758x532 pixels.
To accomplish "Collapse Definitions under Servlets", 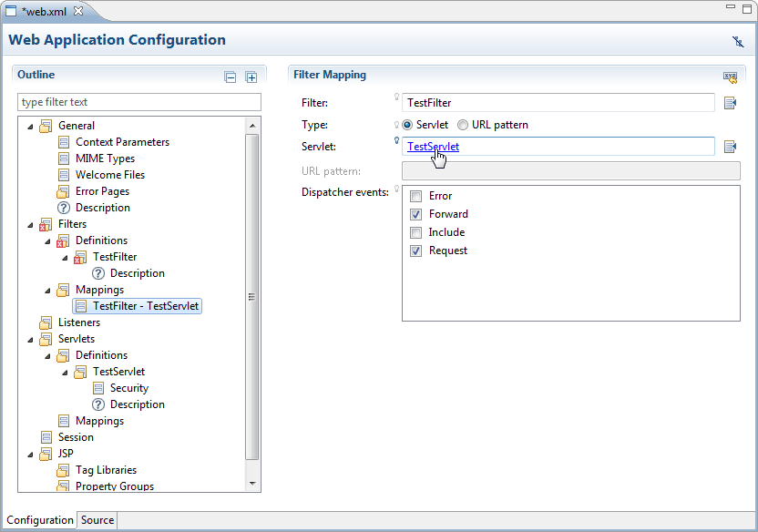I will (x=47, y=356).
